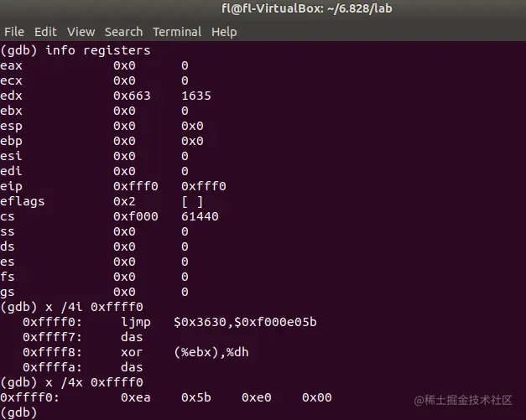Select the ds register name
The width and height of the screenshot is (526, 420).
click(x=8, y=246)
